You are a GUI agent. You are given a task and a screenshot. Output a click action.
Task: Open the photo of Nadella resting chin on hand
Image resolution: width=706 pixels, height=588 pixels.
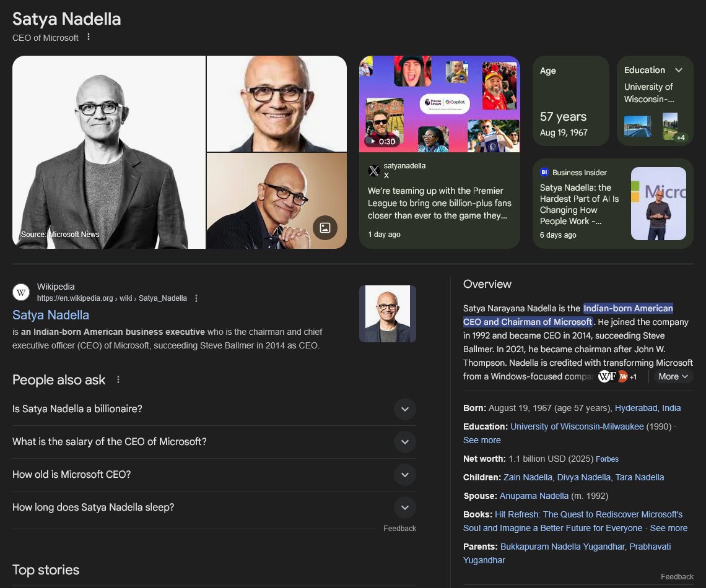(276, 201)
